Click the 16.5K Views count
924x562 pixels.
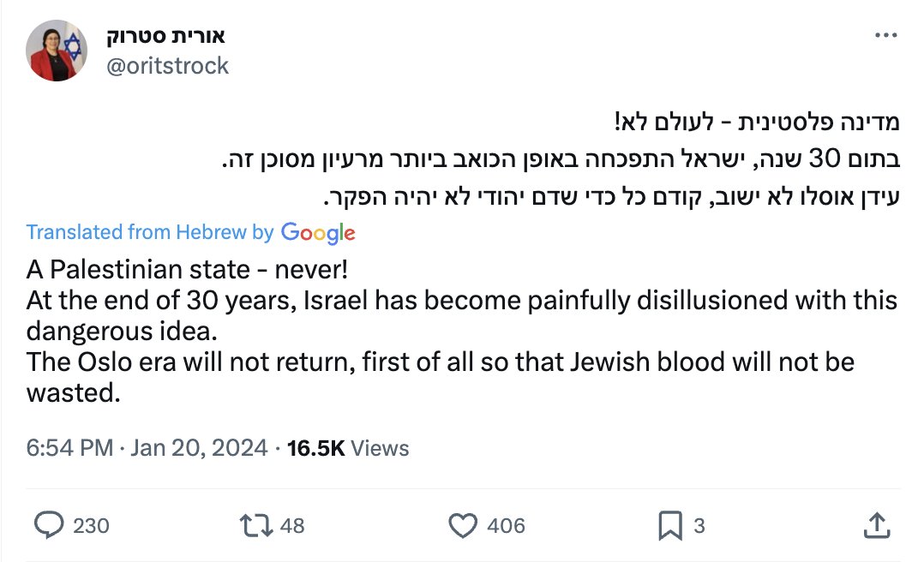[x=348, y=448]
